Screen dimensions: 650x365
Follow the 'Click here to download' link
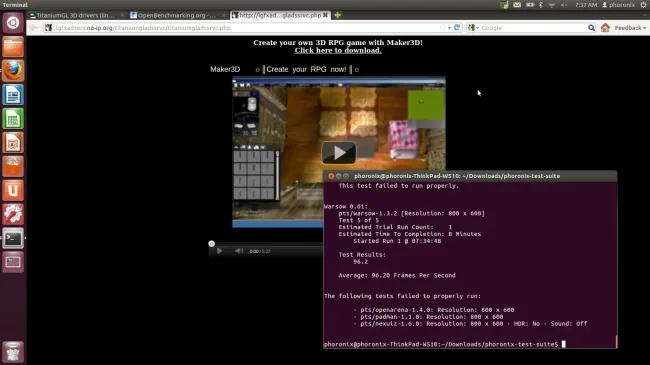click(x=338, y=50)
